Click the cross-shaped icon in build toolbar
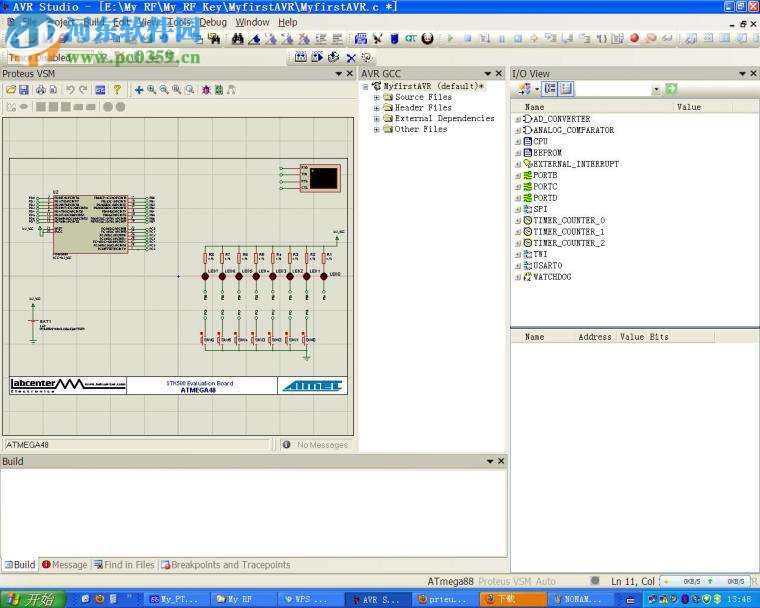760x608 pixels. (351, 58)
